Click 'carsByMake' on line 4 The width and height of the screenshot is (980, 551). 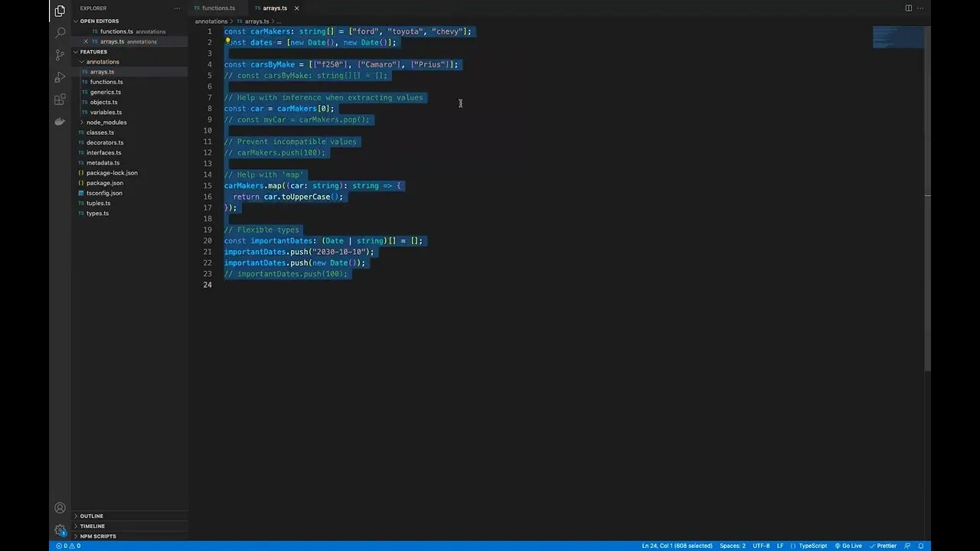273,64
